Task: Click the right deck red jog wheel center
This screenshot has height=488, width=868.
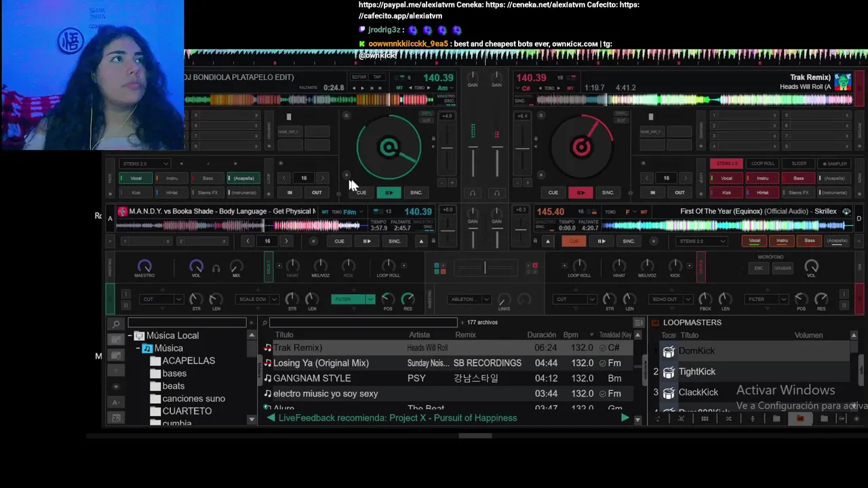Action: point(581,147)
